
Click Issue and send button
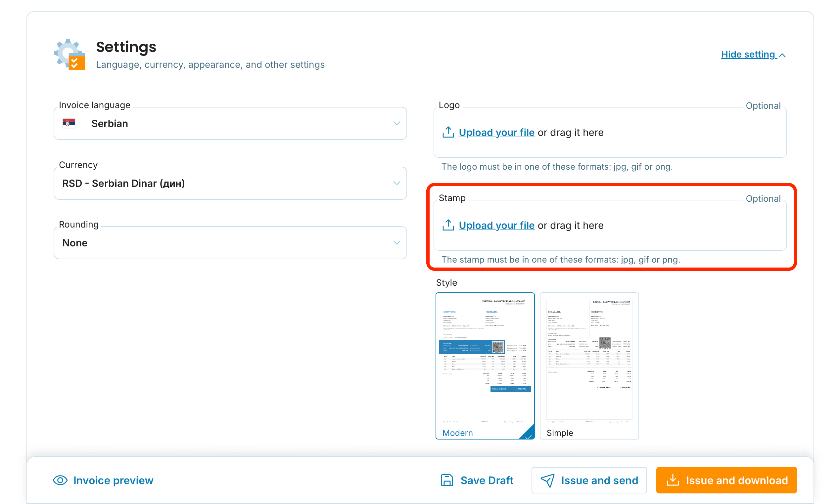589,480
